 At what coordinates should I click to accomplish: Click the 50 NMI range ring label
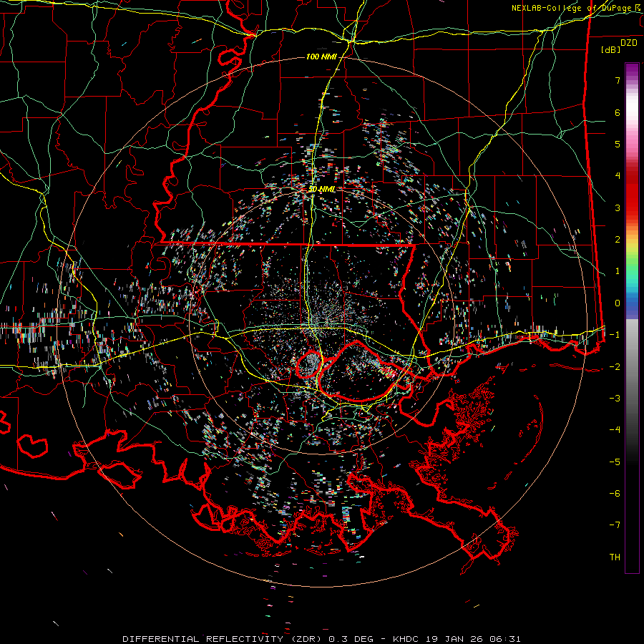point(322,189)
